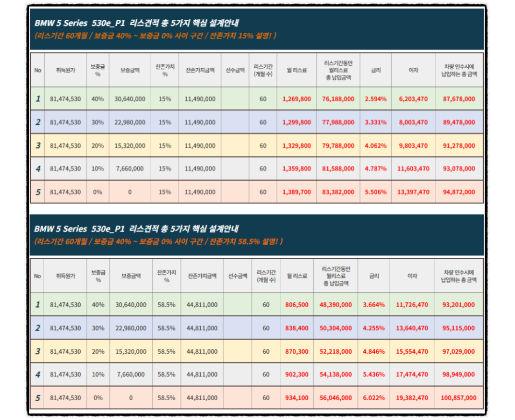Select acquisition total 89,478,000
Screen dimensions: 515x420
459,122
